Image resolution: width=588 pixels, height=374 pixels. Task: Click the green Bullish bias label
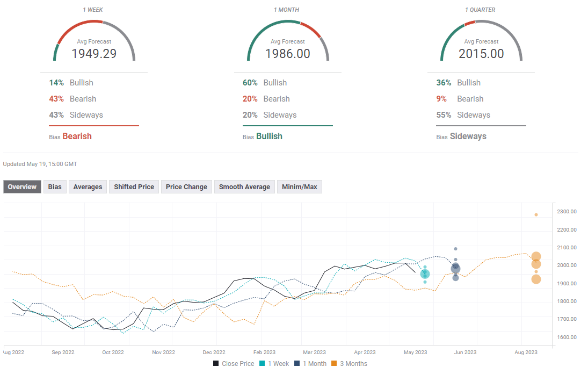point(269,136)
